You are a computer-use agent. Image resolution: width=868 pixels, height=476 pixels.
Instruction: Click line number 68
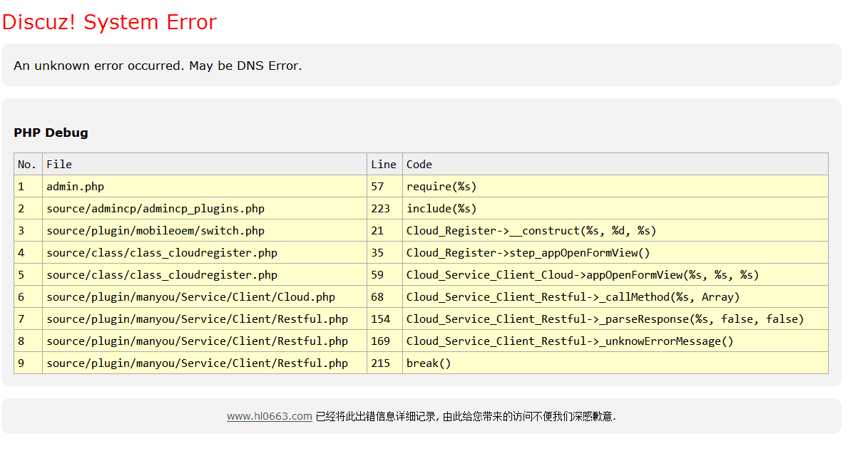[x=385, y=297]
